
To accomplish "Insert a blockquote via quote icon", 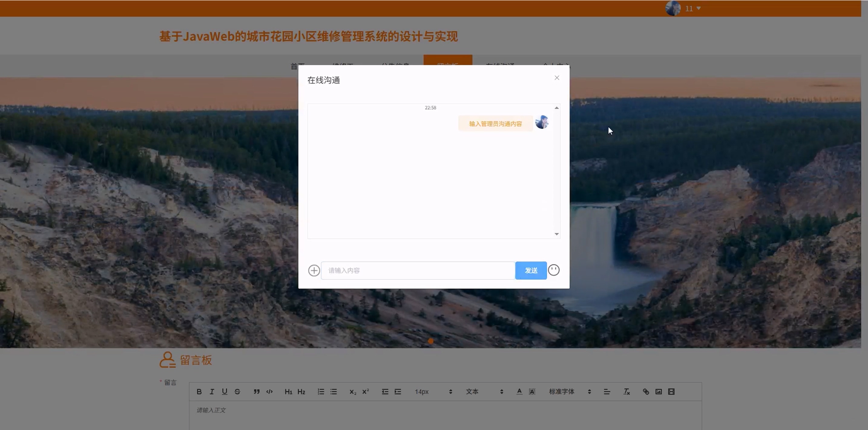I will tap(256, 392).
